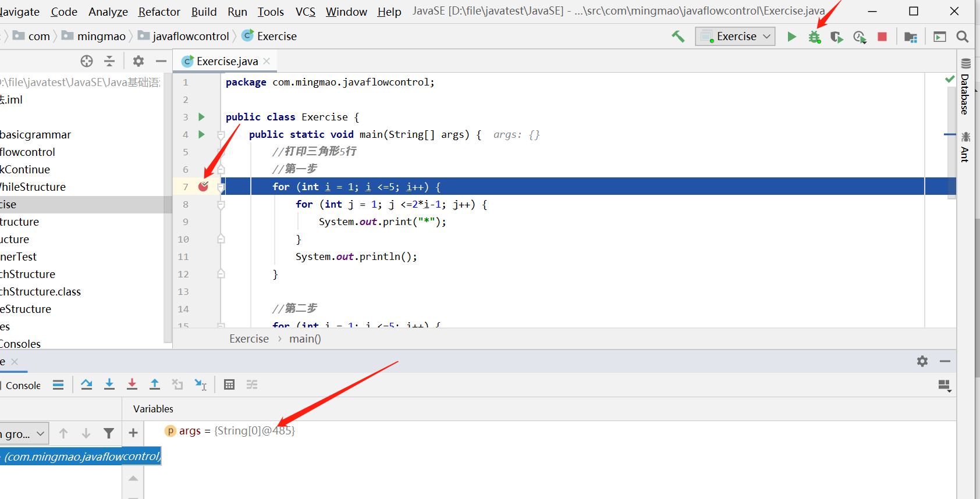Click fold end marker at line 12

click(x=221, y=274)
